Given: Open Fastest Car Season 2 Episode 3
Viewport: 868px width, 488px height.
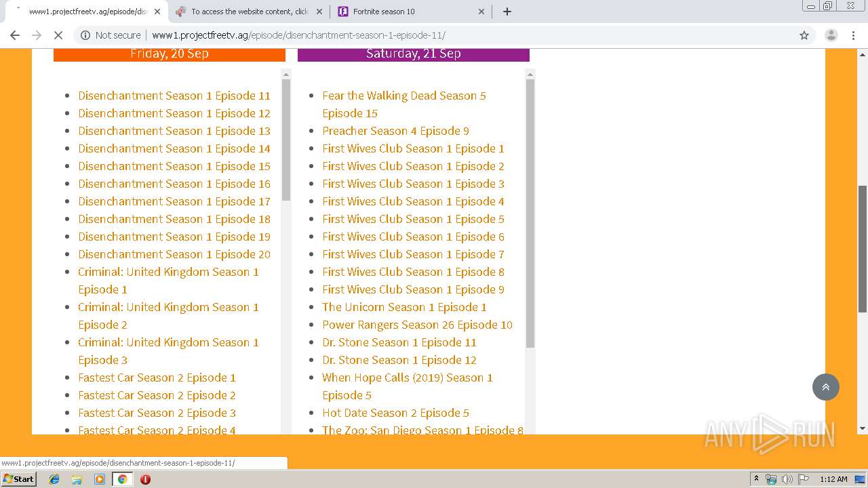Looking at the screenshot, I should 157,413.
